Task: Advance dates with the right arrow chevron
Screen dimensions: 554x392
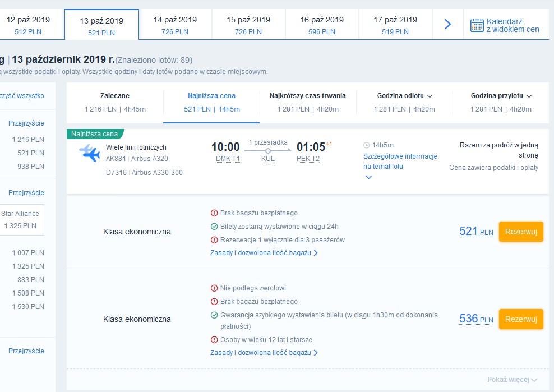Action: coord(447,24)
